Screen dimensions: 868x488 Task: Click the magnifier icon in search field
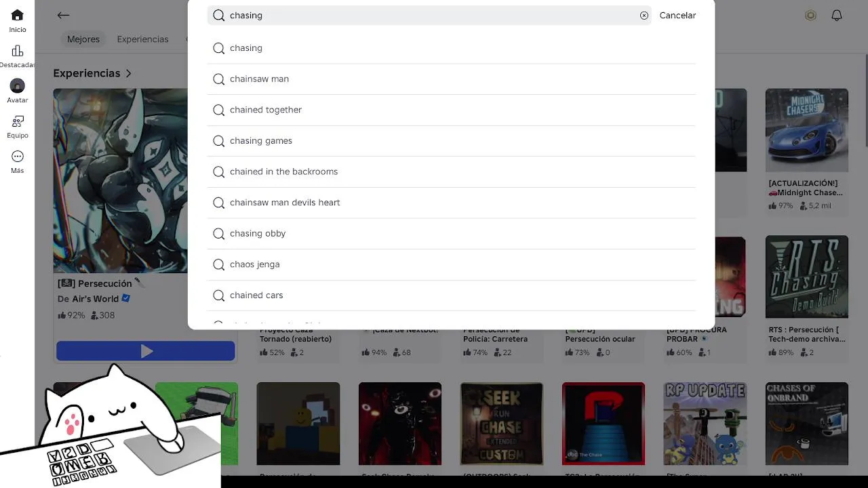point(219,15)
